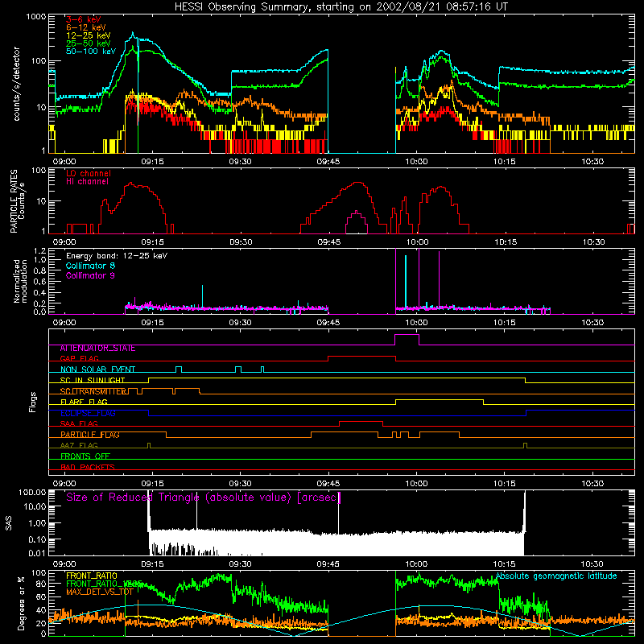
Task: Select the HI channel legend label
Action: [x=87, y=182]
